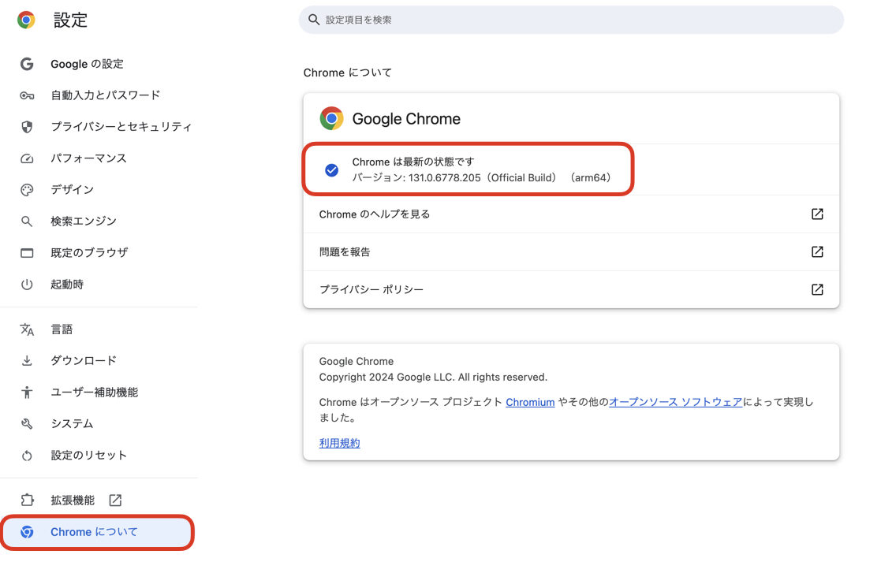Open the オープンソース ソフトウェア link
Image resolution: width=881 pixels, height=588 pixels.
[x=675, y=402]
